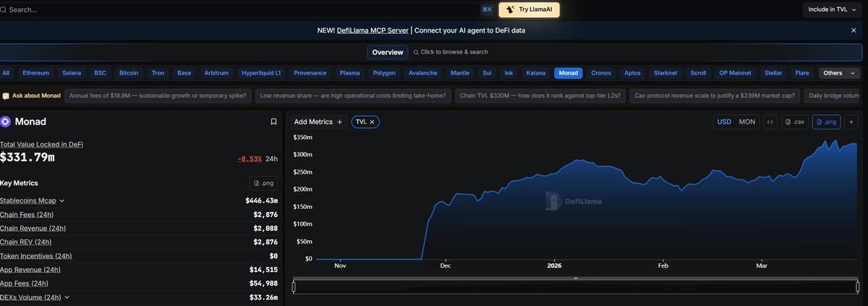Expand DEXs Volume (24h) details

(67, 297)
